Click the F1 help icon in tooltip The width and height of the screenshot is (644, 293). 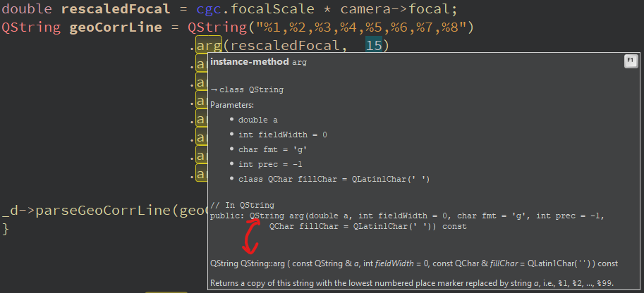tap(631, 61)
